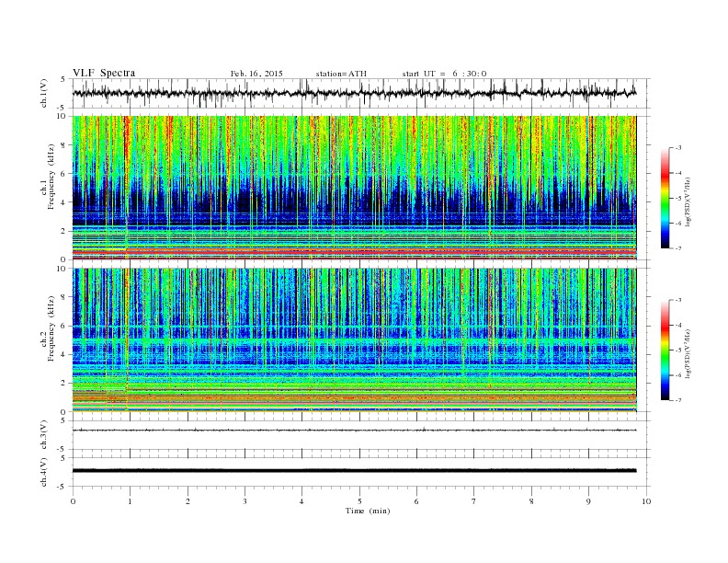Click the time axis tick label "6"

pos(416,501)
